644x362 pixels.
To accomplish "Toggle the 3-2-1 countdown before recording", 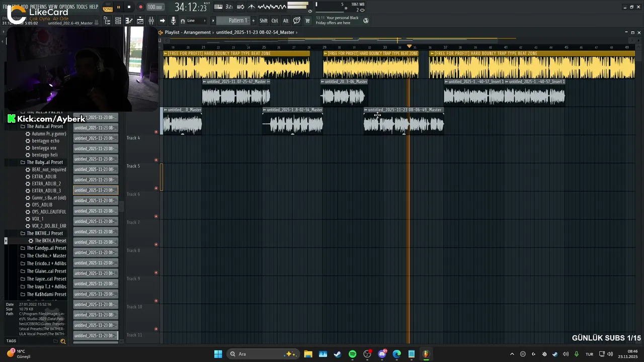I will coord(229,7).
